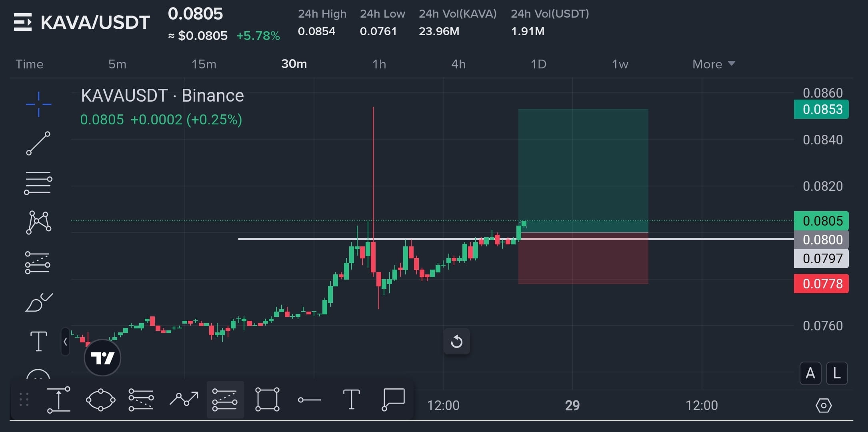The image size is (868, 432).
Task: Open chart settings hexagon icon
Action: 824,406
